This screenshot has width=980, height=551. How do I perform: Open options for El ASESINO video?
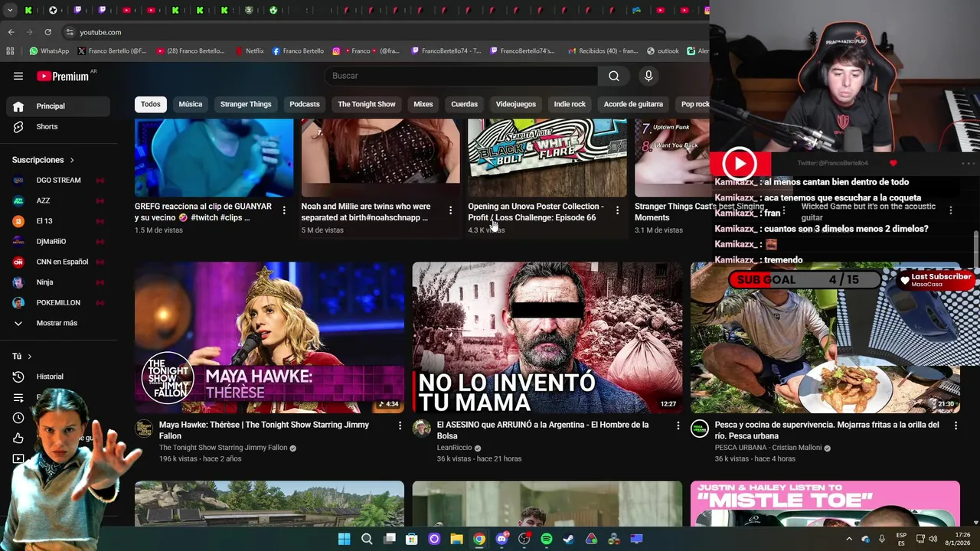[x=678, y=425]
